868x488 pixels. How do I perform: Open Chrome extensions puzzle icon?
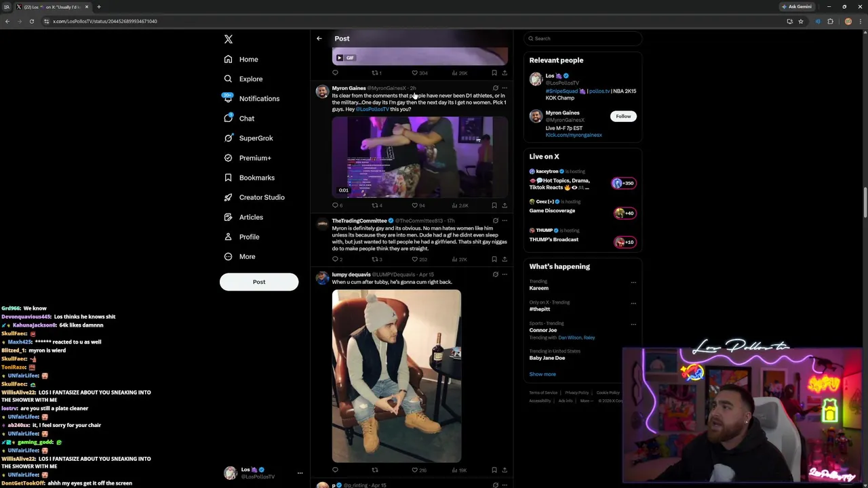pos(830,21)
